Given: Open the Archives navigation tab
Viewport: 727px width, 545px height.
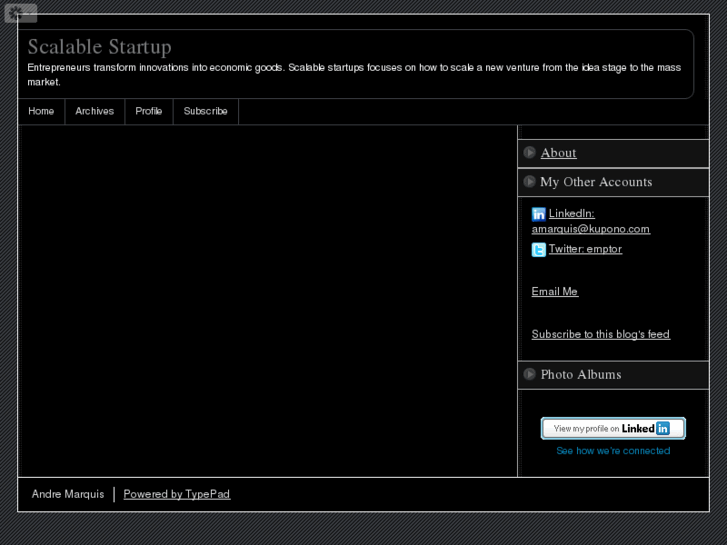Looking at the screenshot, I should [x=95, y=111].
